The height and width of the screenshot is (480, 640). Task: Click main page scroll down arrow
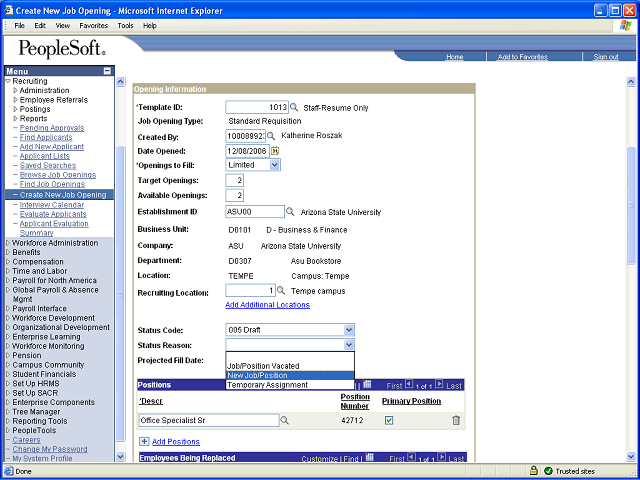click(631, 457)
